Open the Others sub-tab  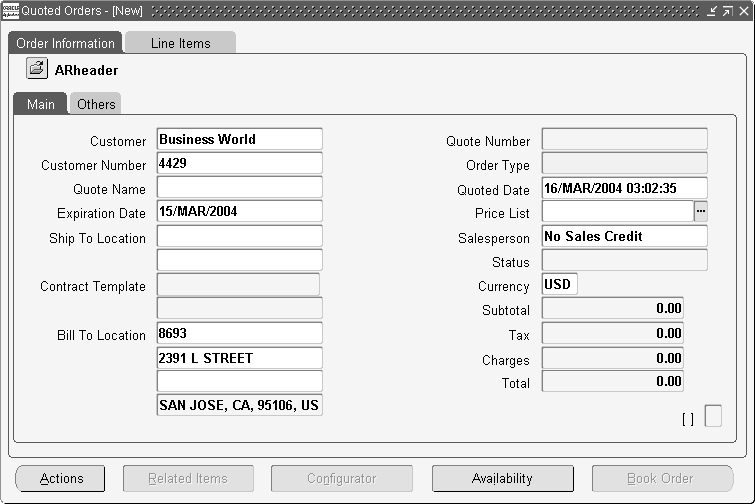point(96,104)
